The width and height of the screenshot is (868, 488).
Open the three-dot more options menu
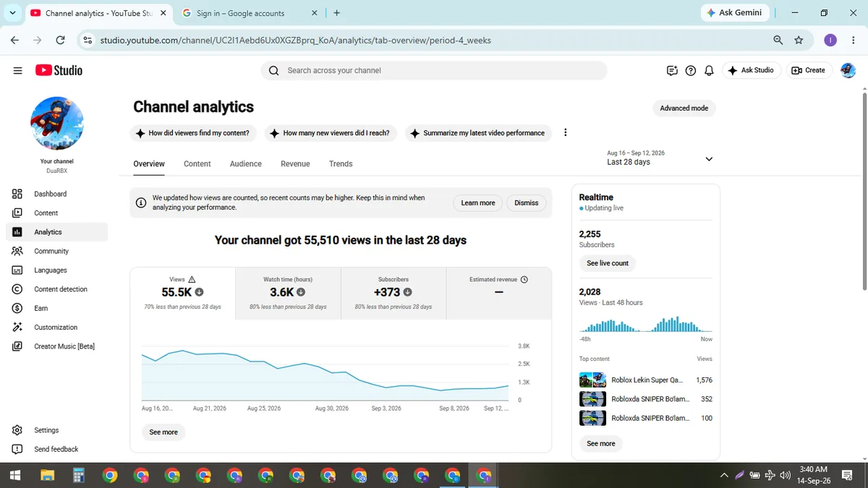point(566,133)
